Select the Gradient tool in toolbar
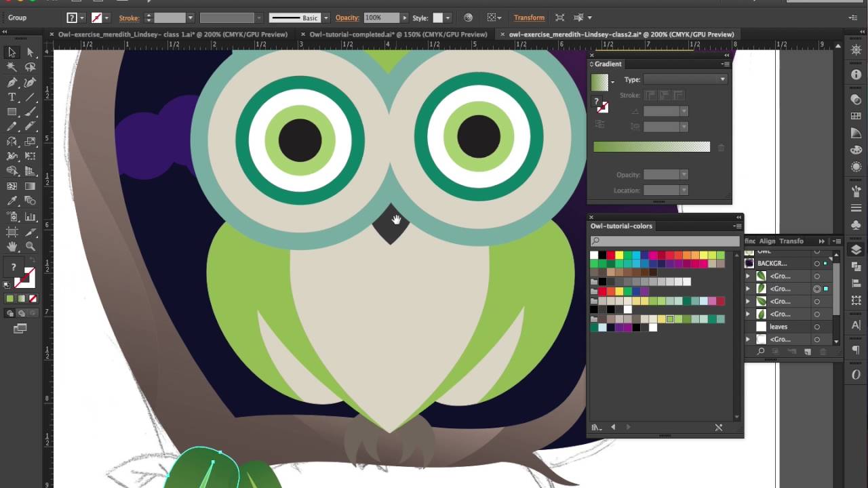The height and width of the screenshot is (488, 868). (x=30, y=186)
